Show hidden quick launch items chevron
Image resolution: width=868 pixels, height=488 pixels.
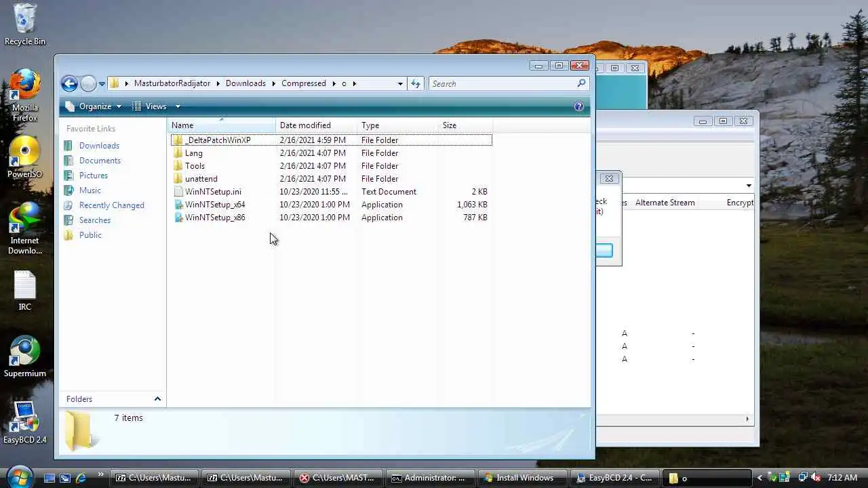tap(100, 474)
